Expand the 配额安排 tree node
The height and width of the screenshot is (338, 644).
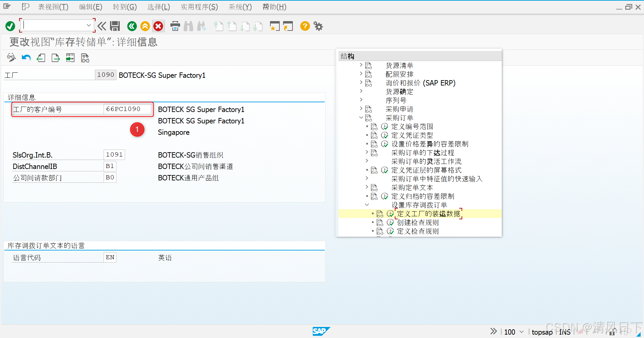[x=361, y=73]
